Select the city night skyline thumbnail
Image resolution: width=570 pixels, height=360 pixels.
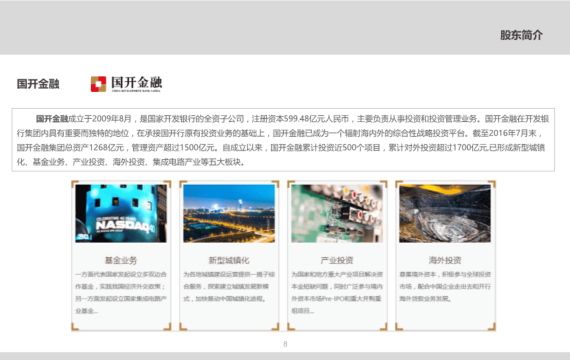click(229, 213)
